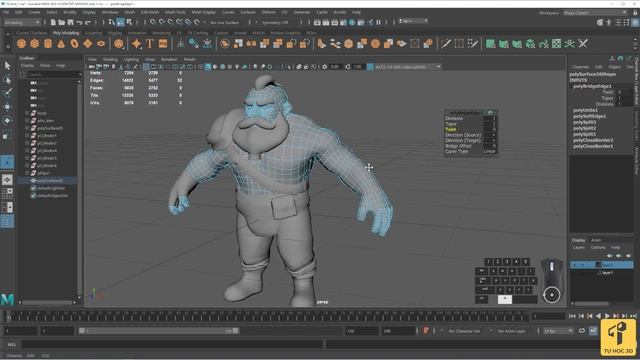640x360 pixels.
Task: Open the Edit Mesh menu
Action: click(x=150, y=12)
